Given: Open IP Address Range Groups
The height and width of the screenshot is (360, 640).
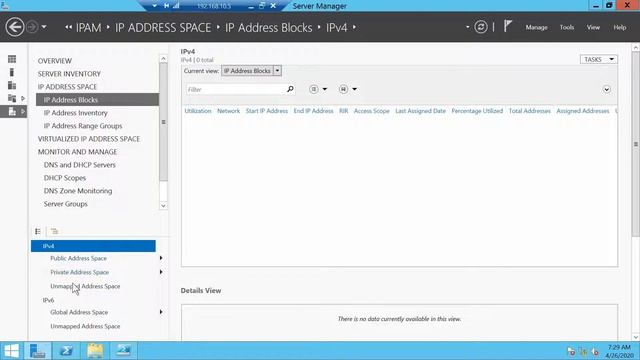Looking at the screenshot, I should (x=83, y=126).
